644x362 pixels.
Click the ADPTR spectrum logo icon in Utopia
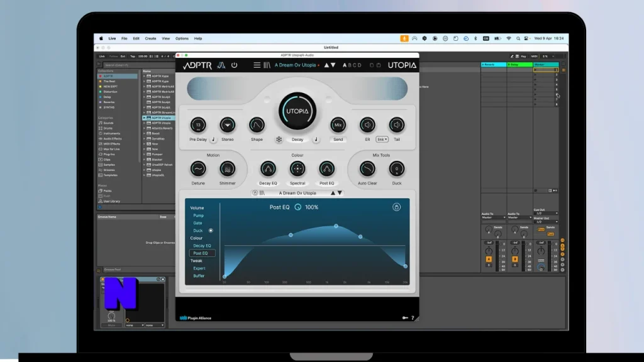(221, 65)
